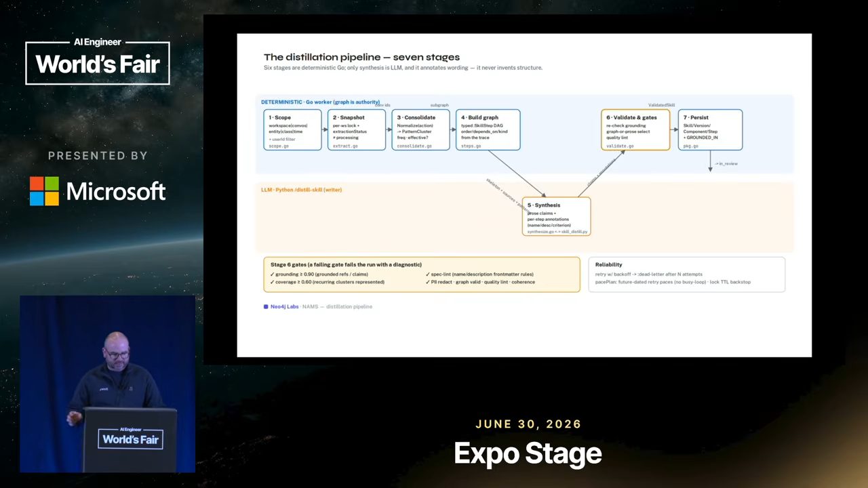Click the DETERMINISTIC Go worker lane label
Image resolution: width=868 pixels, height=488 pixels.
[x=320, y=102]
